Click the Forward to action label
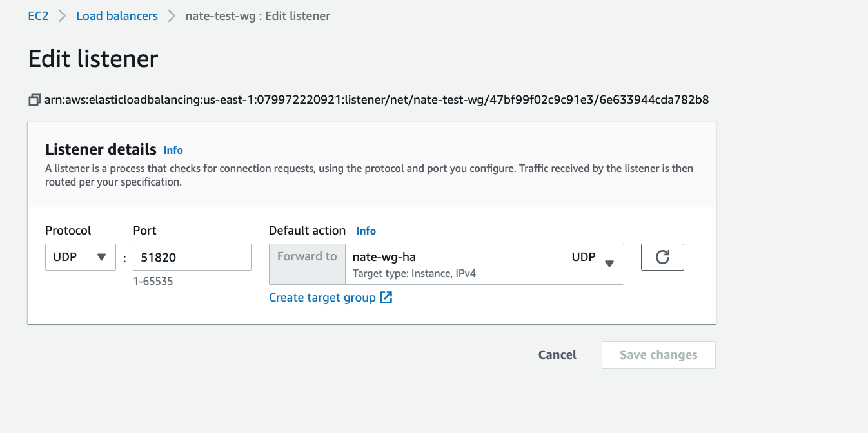This screenshot has height=433, width=868. coord(307,256)
